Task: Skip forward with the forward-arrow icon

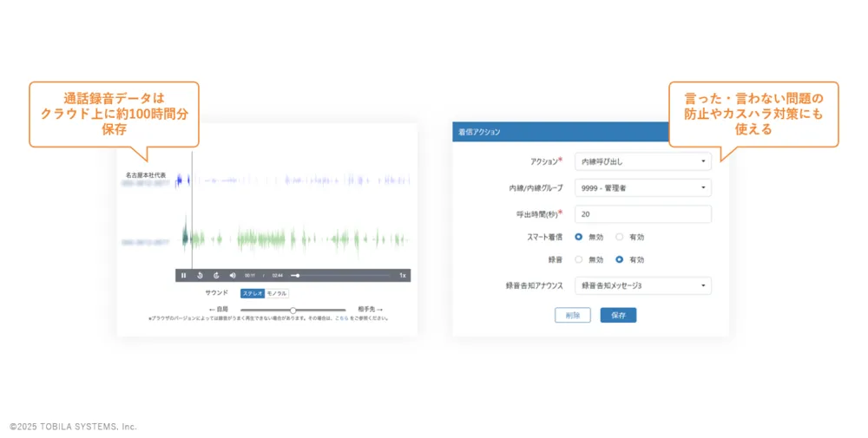Action: 216,276
